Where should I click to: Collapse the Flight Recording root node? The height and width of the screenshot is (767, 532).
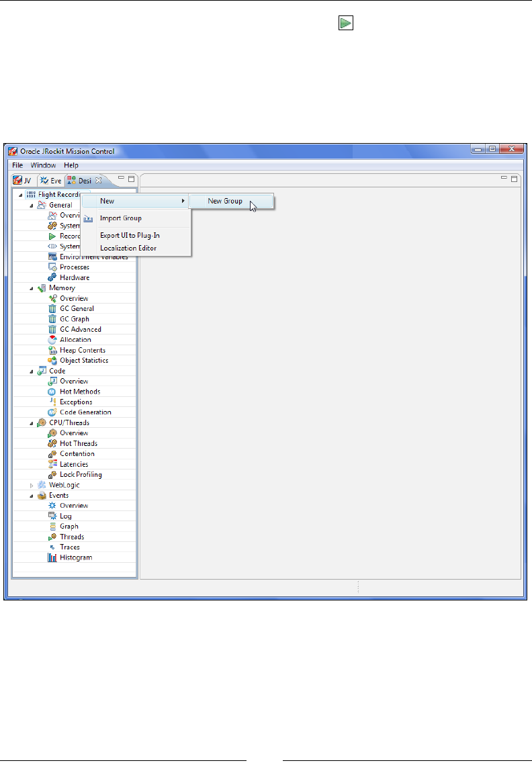coord(21,195)
